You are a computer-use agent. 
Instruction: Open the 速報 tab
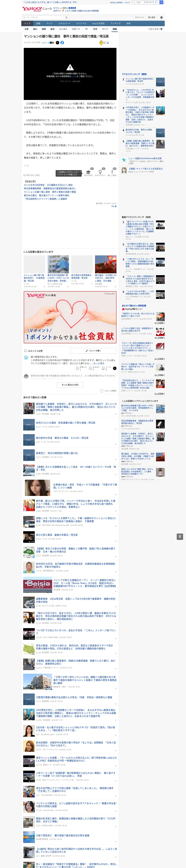click(x=38, y=24)
